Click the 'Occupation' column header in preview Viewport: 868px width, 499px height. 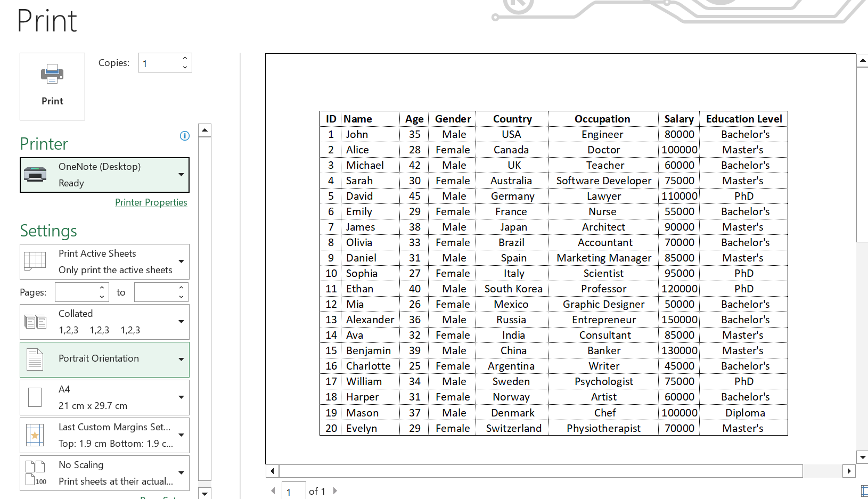[602, 119]
